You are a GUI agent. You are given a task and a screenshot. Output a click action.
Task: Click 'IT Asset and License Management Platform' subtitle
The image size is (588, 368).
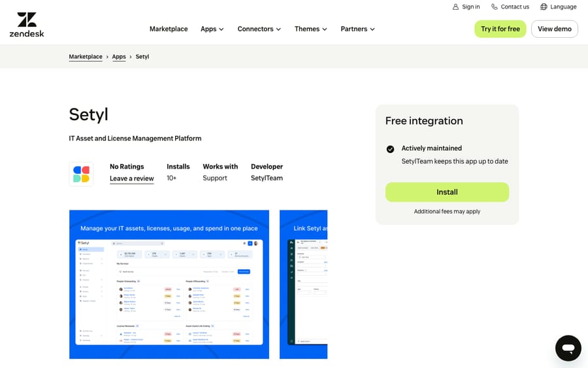[x=135, y=139]
